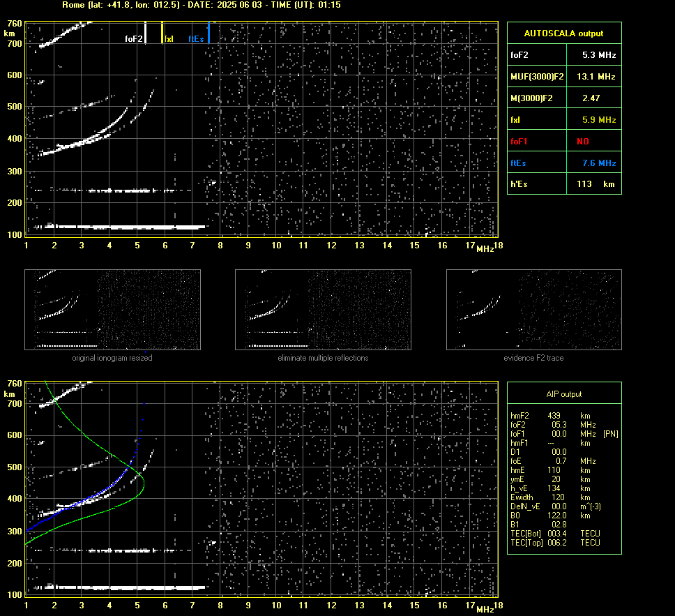Click the hmF1 label in AIP output

[519, 443]
